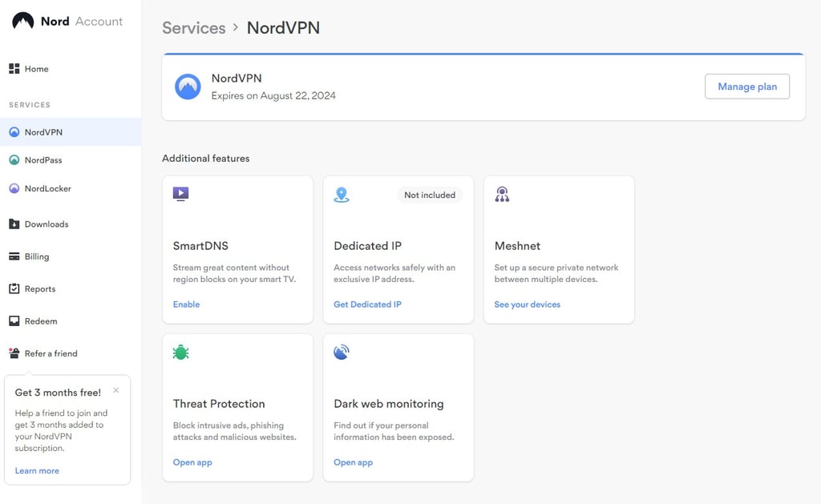Click the Meshnet card title

(x=517, y=245)
